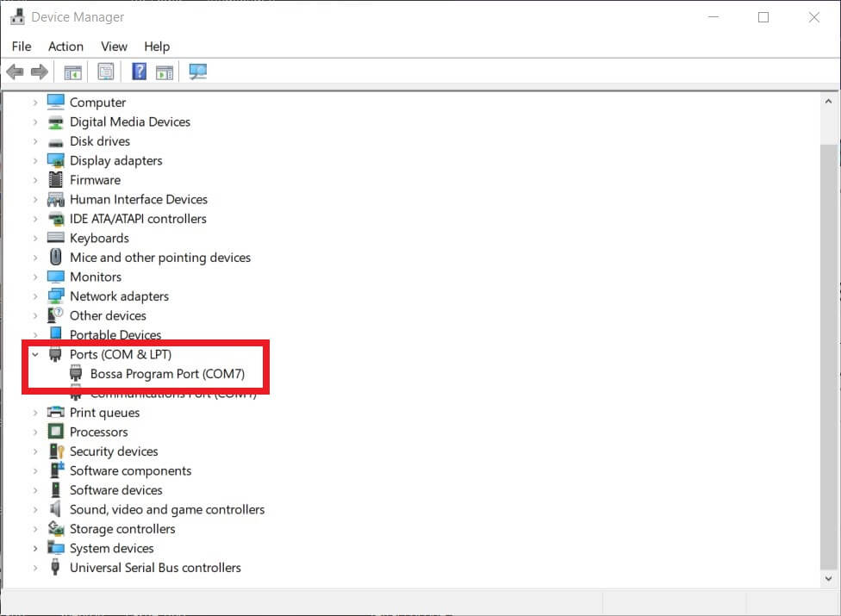The image size is (841, 616).
Task: Click the scrollbar down arrow
Action: 829,578
